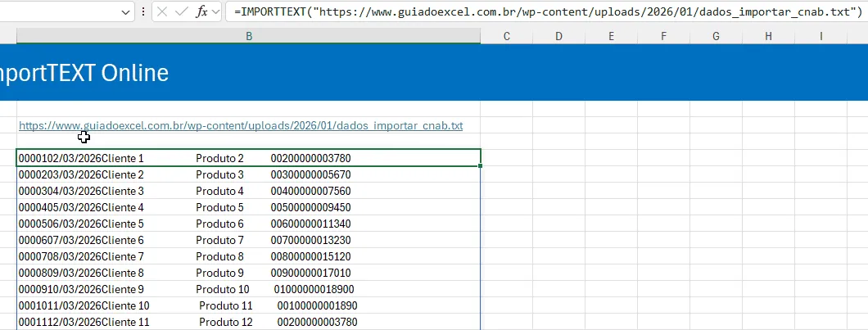Select the cell with Cliente 11 Produto 12
Screen dimensions: 868x330
pyautogui.click(x=249, y=322)
